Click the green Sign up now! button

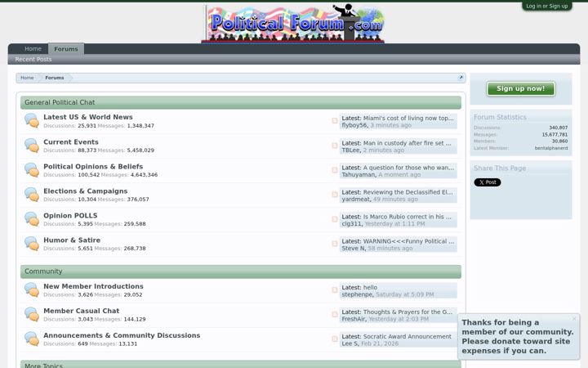click(x=521, y=88)
